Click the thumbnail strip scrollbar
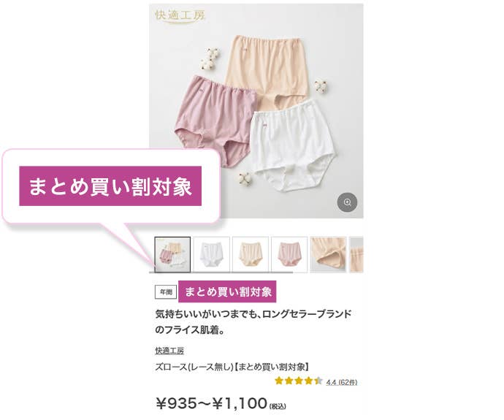The image size is (504, 420). point(221,272)
